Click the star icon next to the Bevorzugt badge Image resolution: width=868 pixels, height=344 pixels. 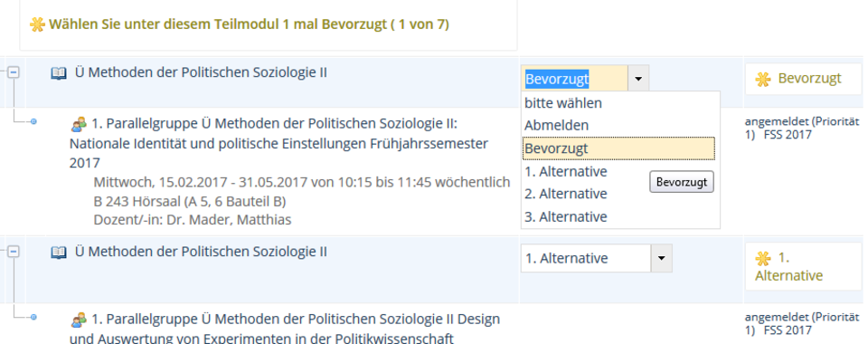763,80
